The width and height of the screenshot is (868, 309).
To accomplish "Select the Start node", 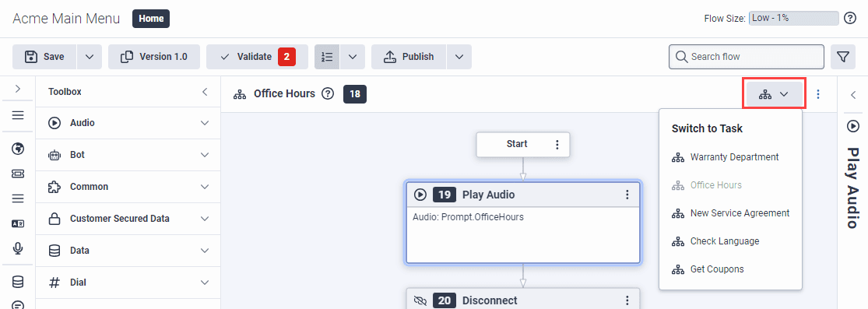I will pyautogui.click(x=523, y=145).
